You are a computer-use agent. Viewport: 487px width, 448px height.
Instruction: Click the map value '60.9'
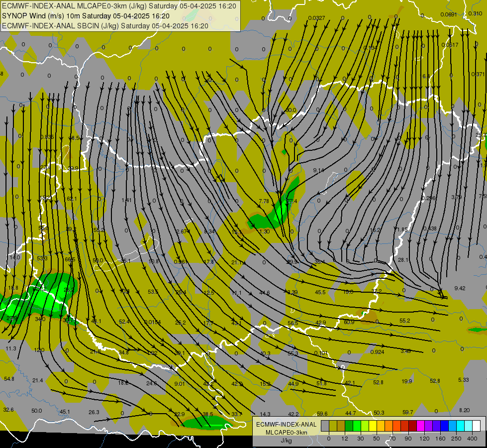point(349,322)
